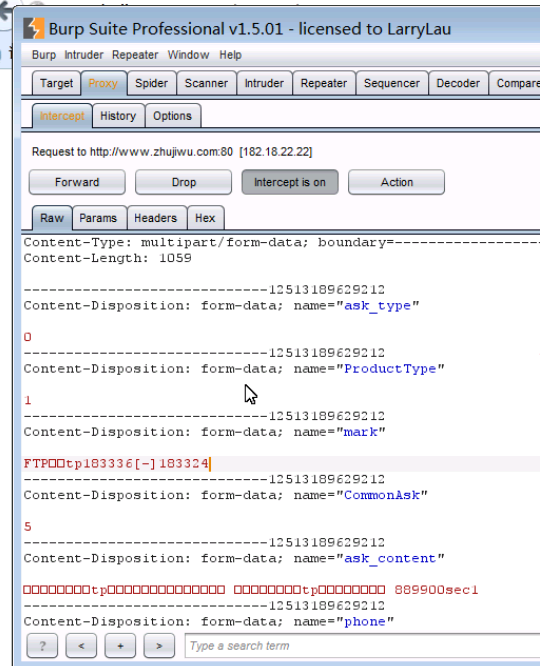
Task: Forward the intercepted request
Action: click(x=77, y=182)
